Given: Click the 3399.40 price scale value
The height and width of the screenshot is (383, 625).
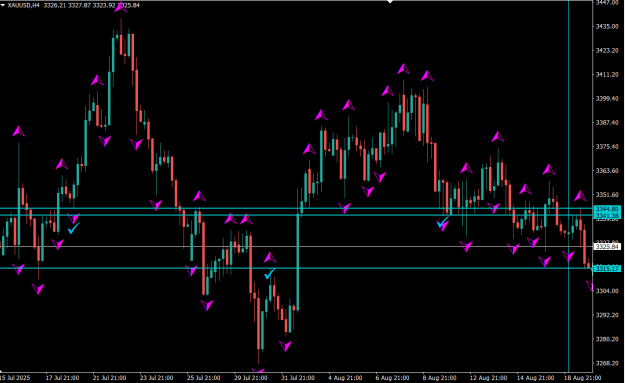Looking at the screenshot, I should pos(607,98).
